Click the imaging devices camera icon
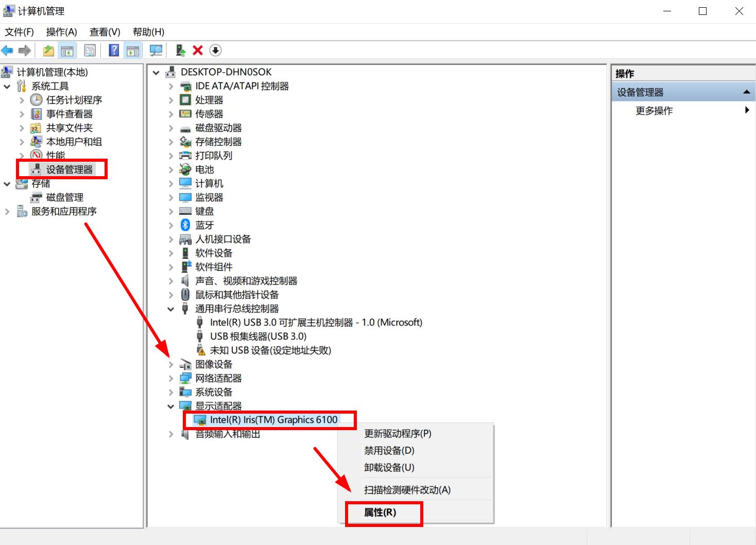The width and height of the screenshot is (756, 545). tap(185, 364)
